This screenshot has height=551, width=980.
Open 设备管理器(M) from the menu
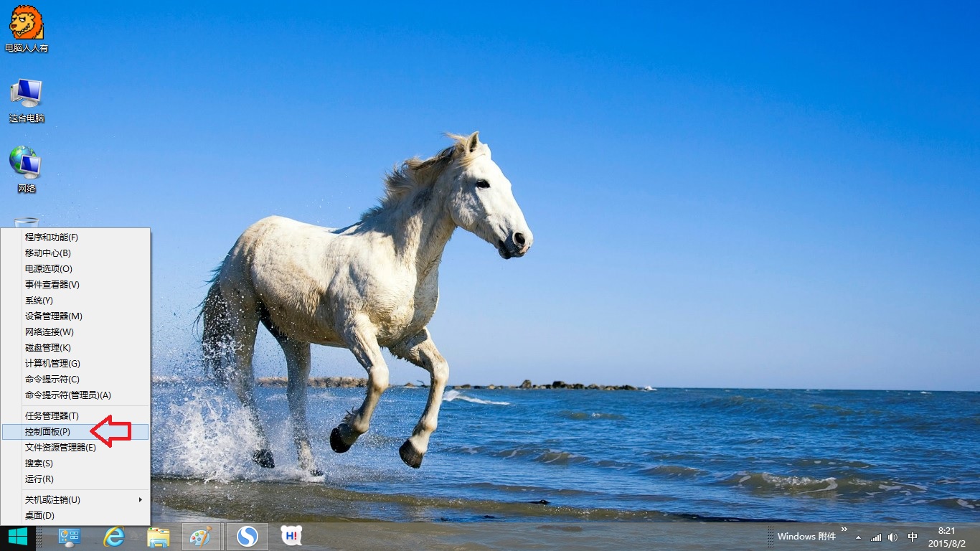click(x=76, y=316)
